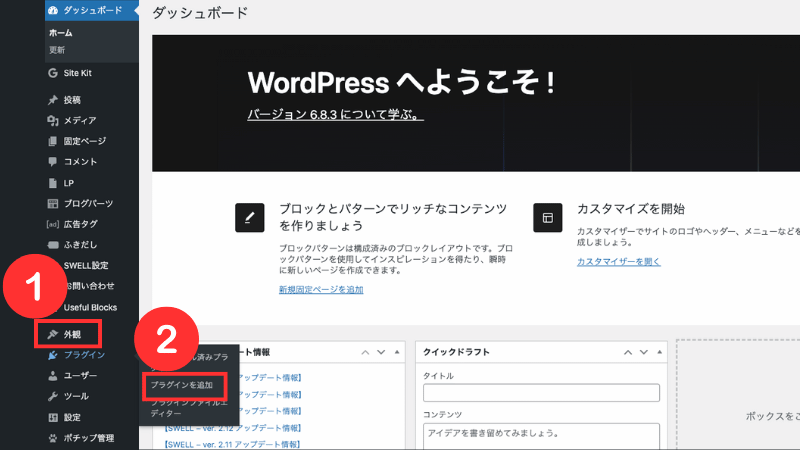Viewport: 800px width, 450px height.
Task: Open メディア library via its media icon
Action: click(x=53, y=120)
